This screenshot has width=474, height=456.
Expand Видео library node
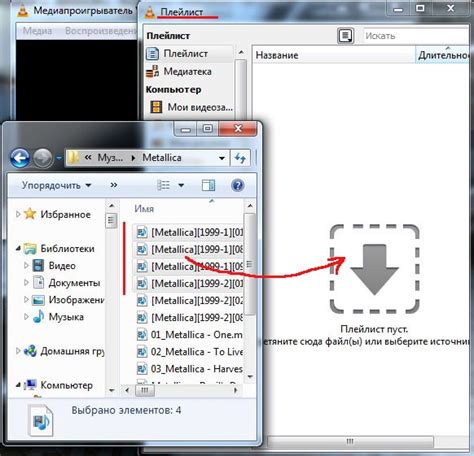[x=26, y=266]
